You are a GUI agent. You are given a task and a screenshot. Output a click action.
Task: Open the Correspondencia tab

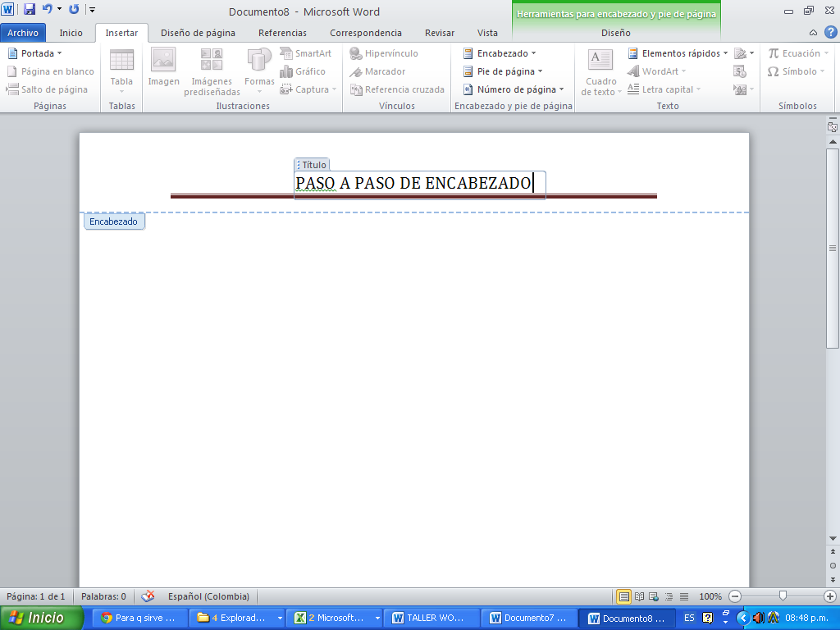365,33
